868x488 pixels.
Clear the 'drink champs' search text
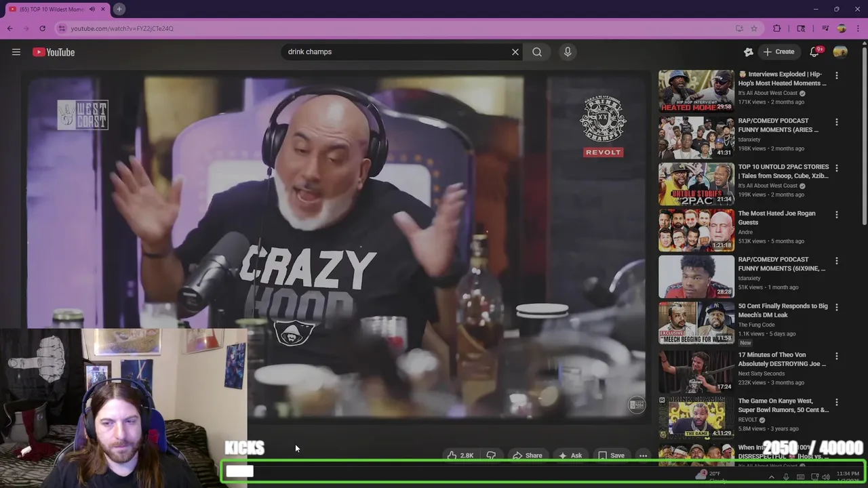[x=515, y=52]
